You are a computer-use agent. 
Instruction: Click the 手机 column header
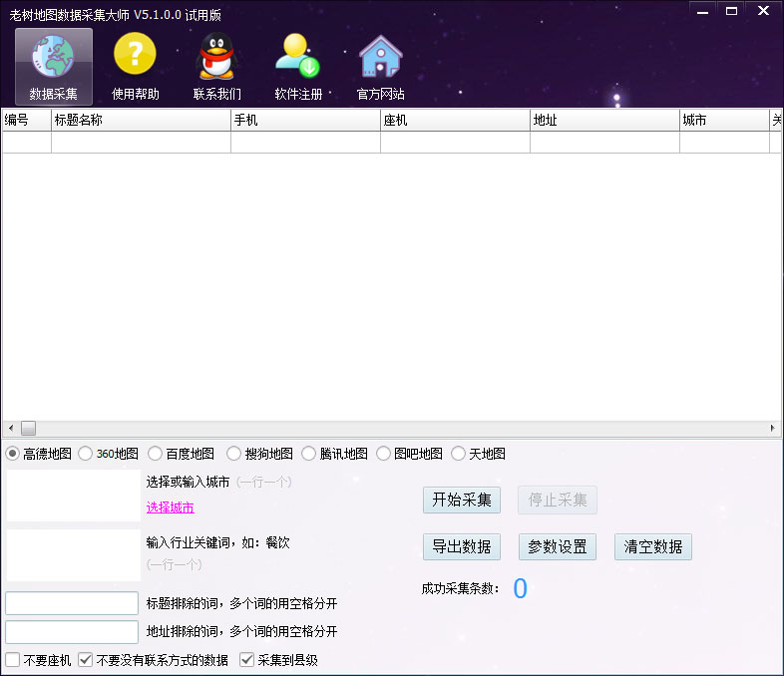pyautogui.click(x=305, y=120)
